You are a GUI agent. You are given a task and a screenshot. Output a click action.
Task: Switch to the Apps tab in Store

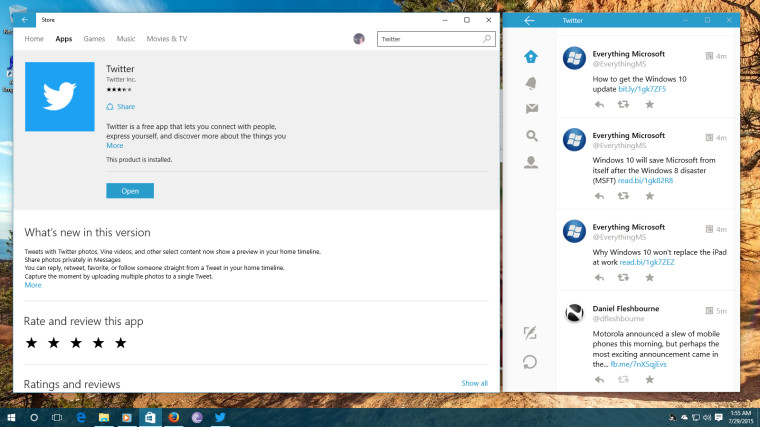[63, 39]
